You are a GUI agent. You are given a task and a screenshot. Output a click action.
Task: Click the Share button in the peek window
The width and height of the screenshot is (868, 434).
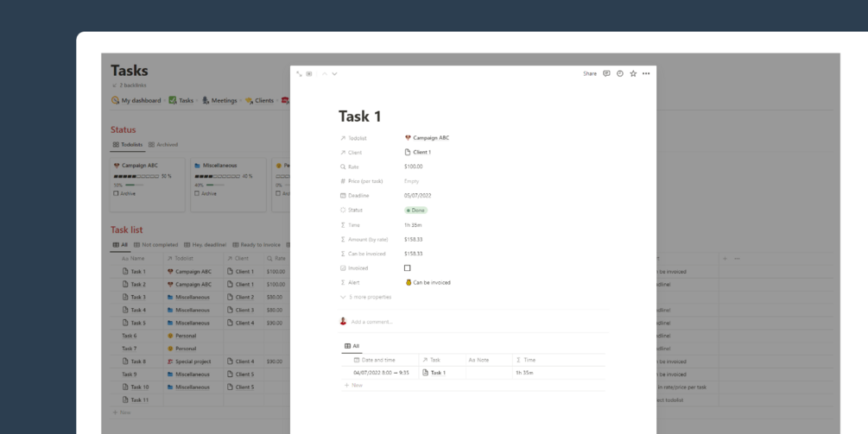coord(590,73)
